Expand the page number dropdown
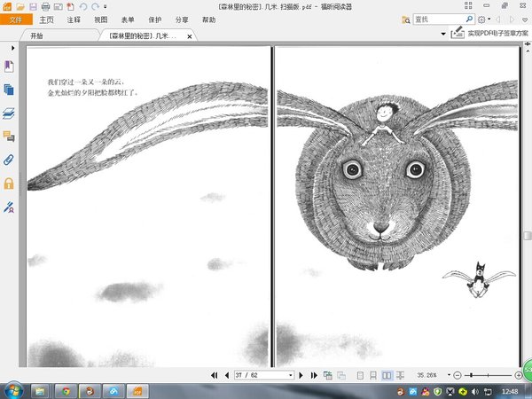Screen dimensions: 532x399 290,375
